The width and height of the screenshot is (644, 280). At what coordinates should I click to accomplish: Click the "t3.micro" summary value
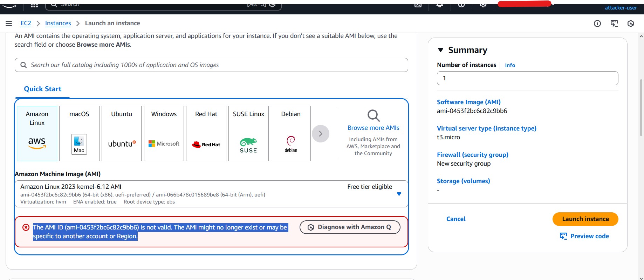[x=448, y=137]
